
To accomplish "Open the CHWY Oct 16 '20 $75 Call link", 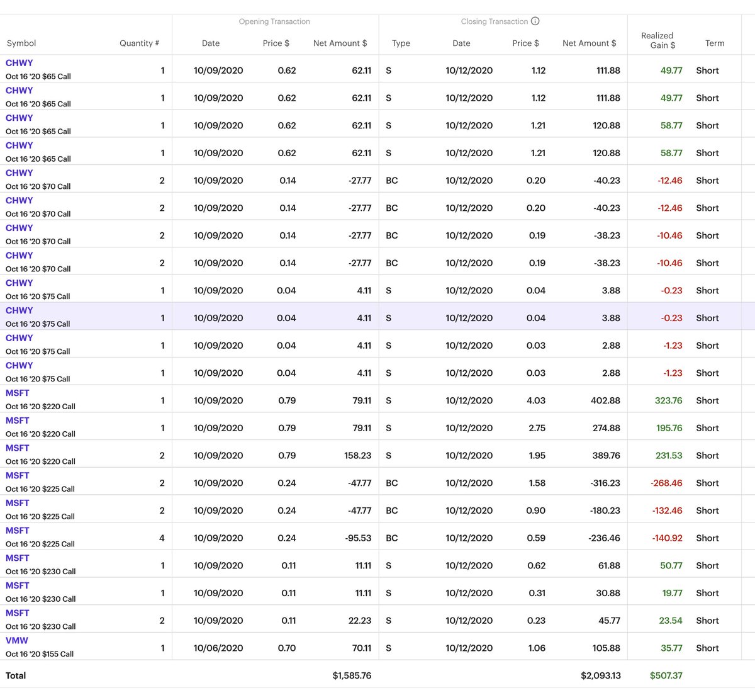I will point(19,283).
